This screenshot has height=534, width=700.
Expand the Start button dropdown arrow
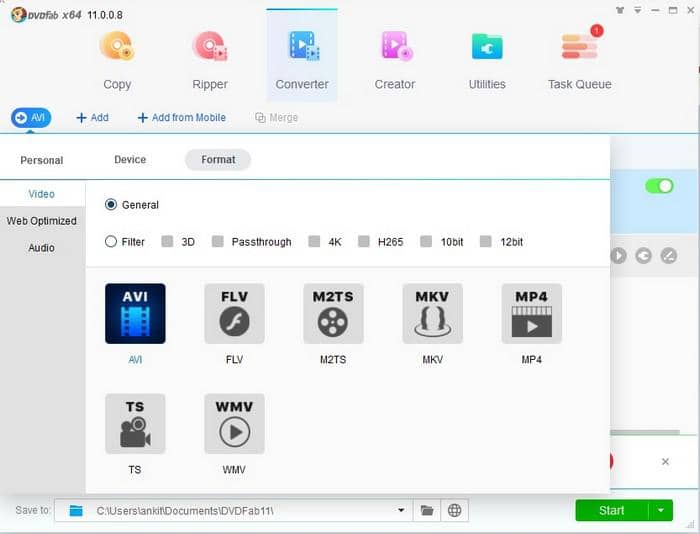(x=661, y=510)
